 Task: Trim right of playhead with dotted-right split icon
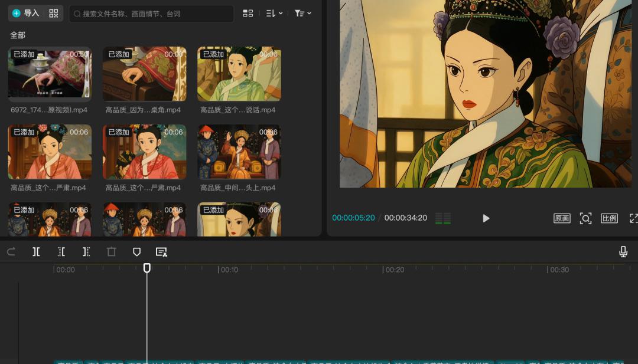86,252
